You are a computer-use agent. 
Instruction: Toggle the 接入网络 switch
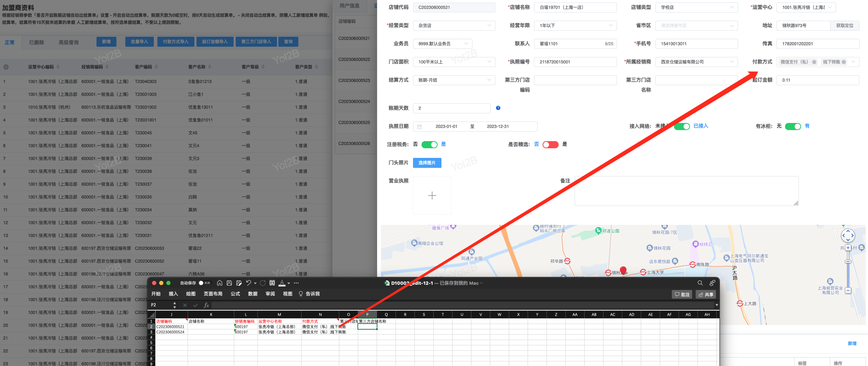coord(682,127)
